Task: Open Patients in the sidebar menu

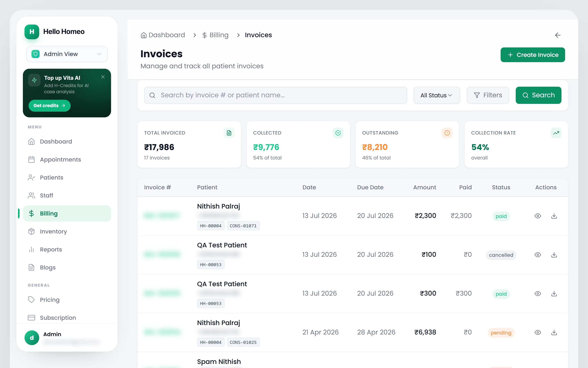Action: click(67, 177)
